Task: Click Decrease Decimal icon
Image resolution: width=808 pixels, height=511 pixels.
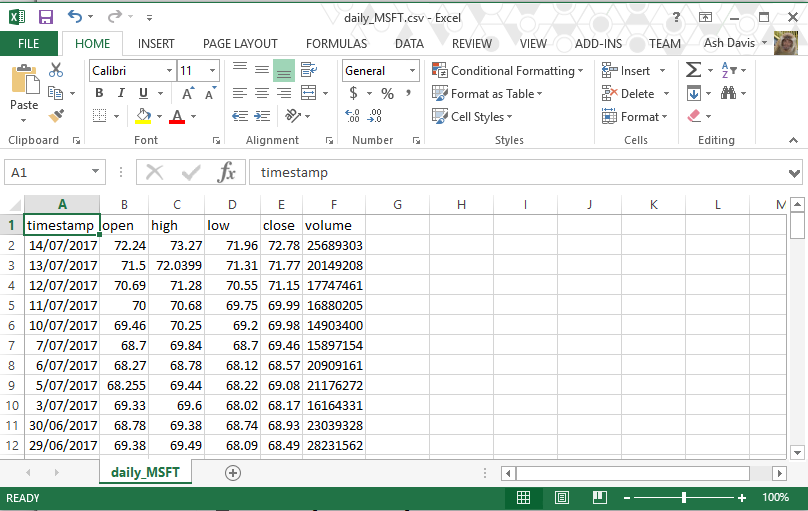Action: [375, 116]
